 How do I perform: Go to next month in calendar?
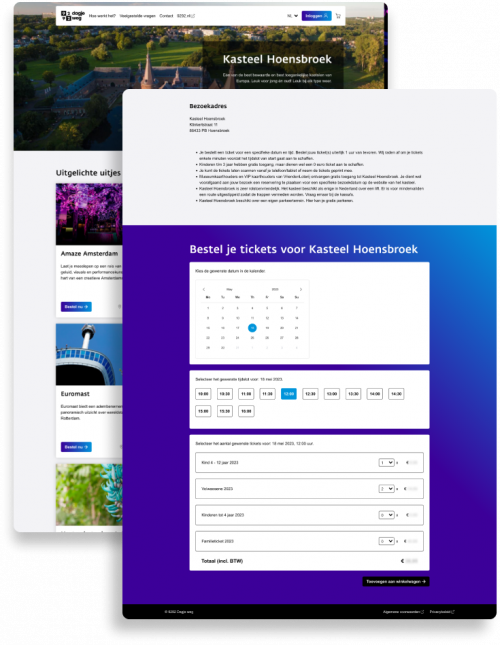pos(301,290)
